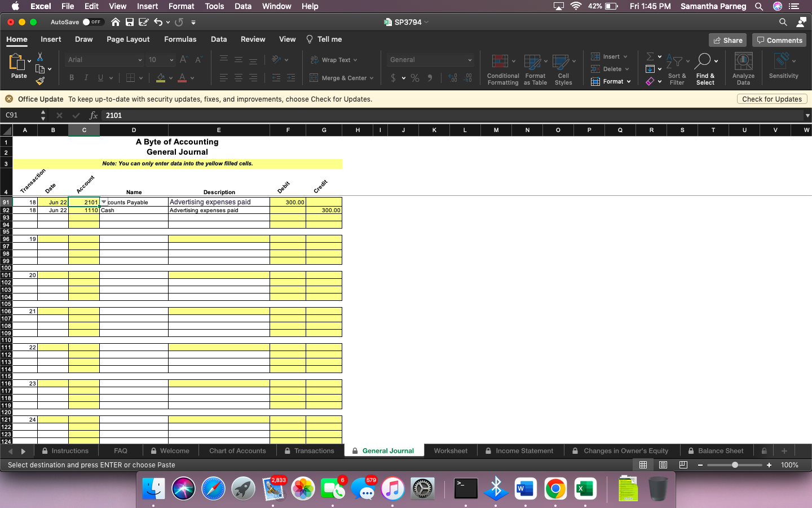Click the Comments button

coord(779,40)
